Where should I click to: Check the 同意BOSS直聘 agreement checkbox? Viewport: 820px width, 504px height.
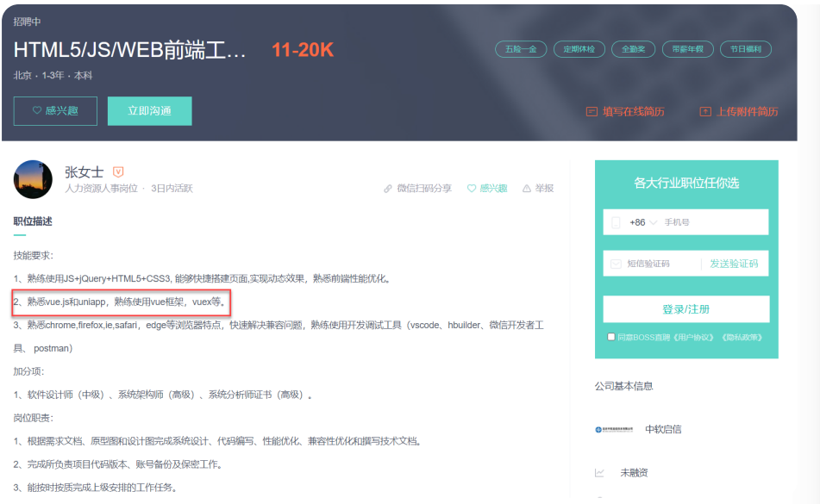pyautogui.click(x=610, y=337)
